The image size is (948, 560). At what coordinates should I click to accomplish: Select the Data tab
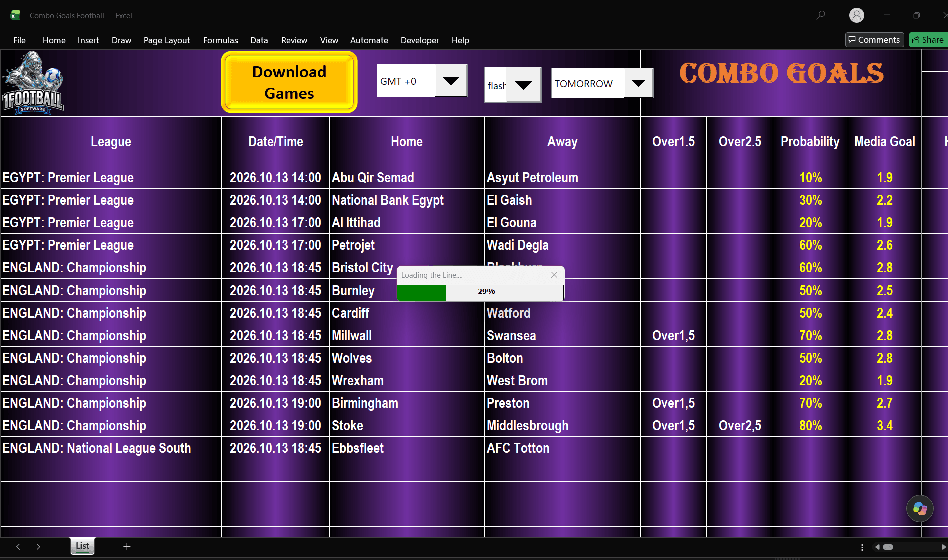coord(259,40)
